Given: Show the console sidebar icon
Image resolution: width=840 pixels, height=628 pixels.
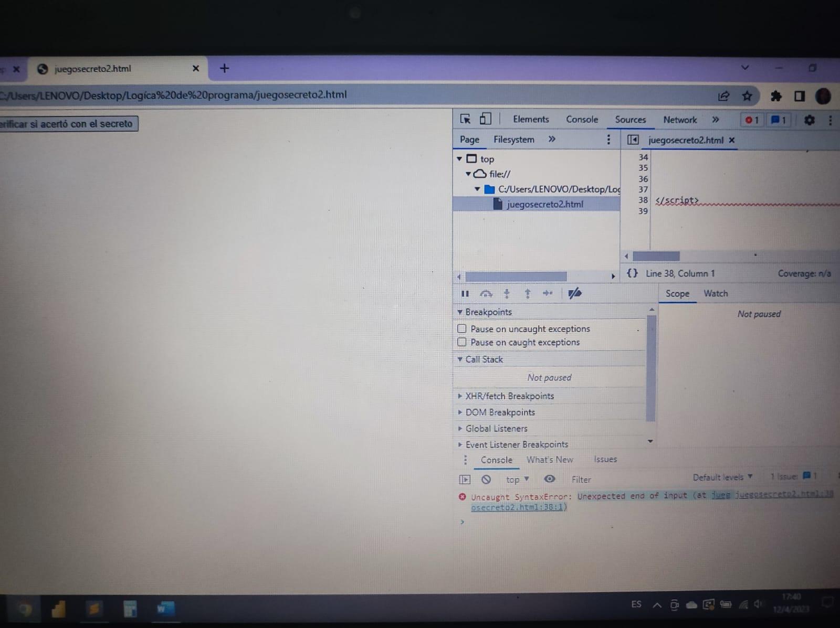Looking at the screenshot, I should pyautogui.click(x=465, y=479).
